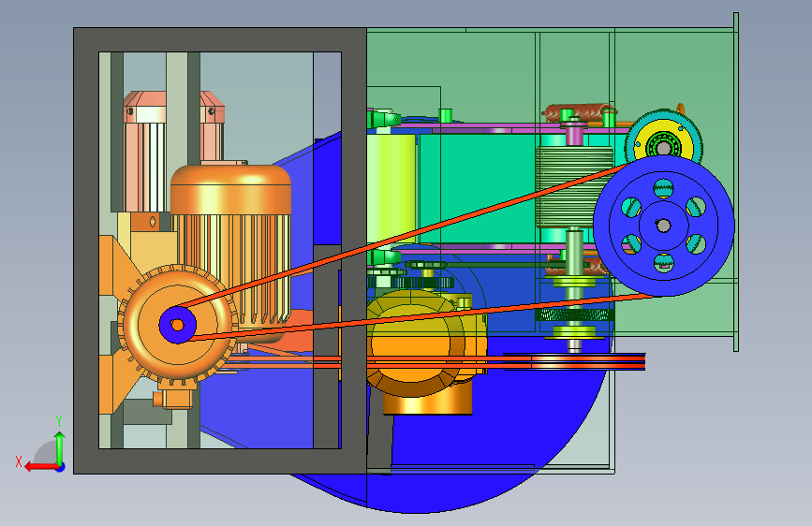Click the blue Z axis dot of the triad
812x526 pixels.
(x=61, y=467)
